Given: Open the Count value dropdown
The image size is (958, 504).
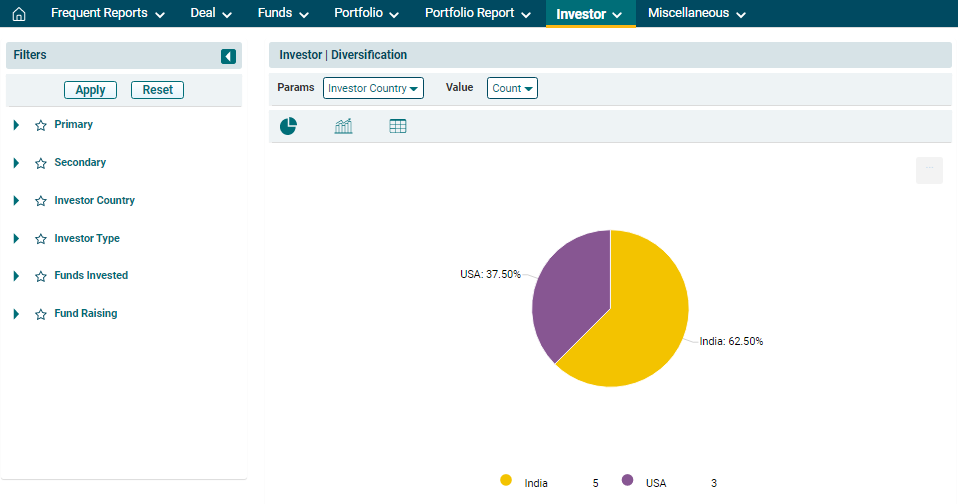Looking at the screenshot, I should click(x=512, y=88).
